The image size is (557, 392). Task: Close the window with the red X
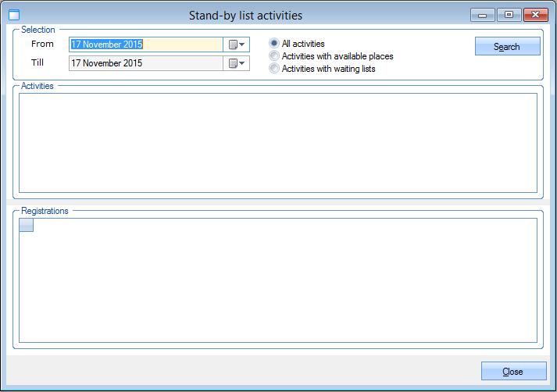(x=535, y=15)
